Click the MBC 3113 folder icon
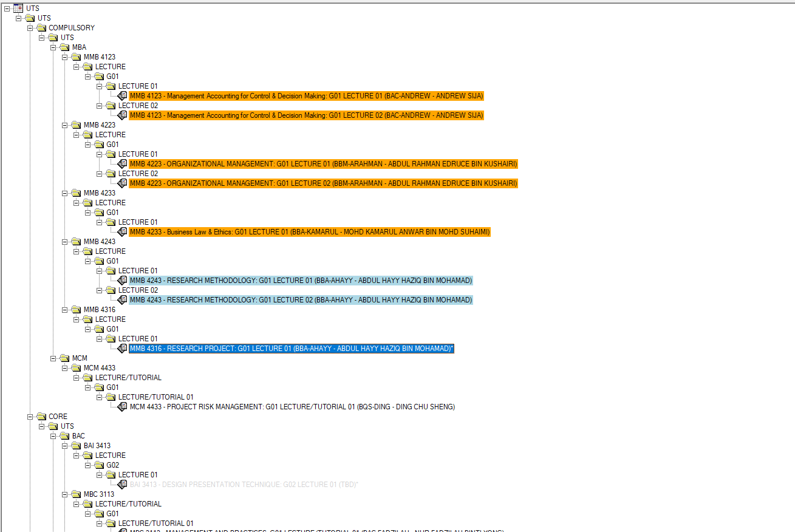Image resolution: width=795 pixels, height=532 pixels. [76, 494]
